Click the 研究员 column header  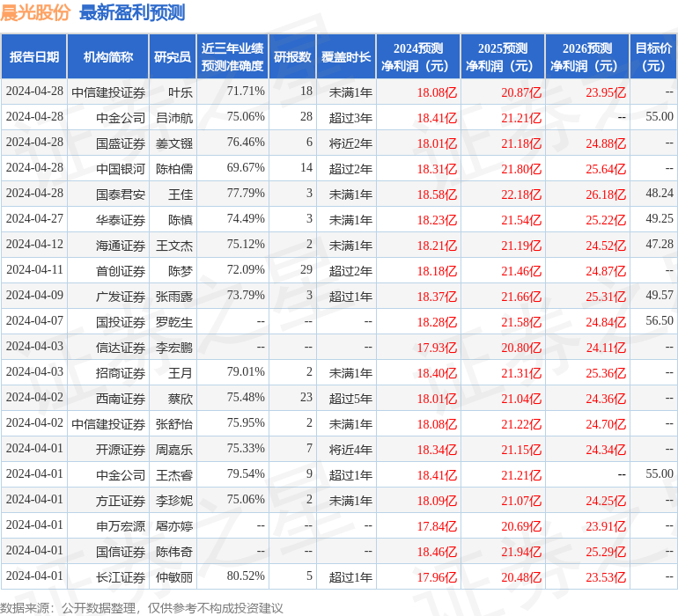[x=173, y=56]
